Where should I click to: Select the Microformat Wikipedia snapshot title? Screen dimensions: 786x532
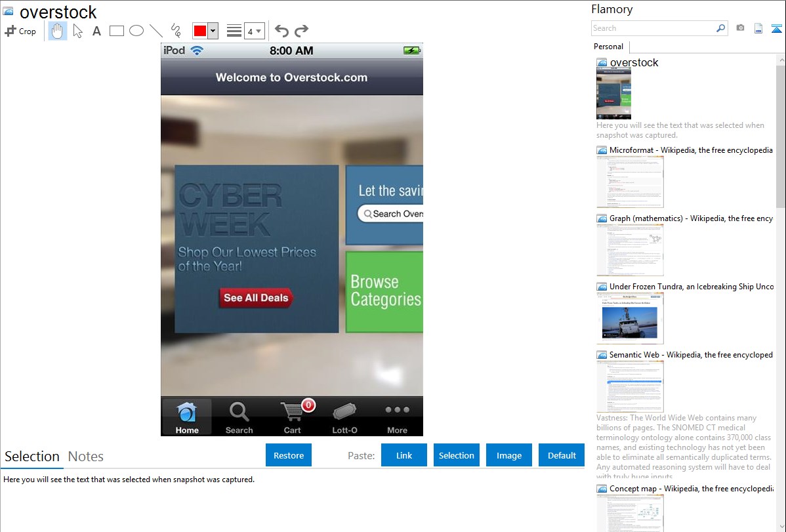pyautogui.click(x=691, y=150)
